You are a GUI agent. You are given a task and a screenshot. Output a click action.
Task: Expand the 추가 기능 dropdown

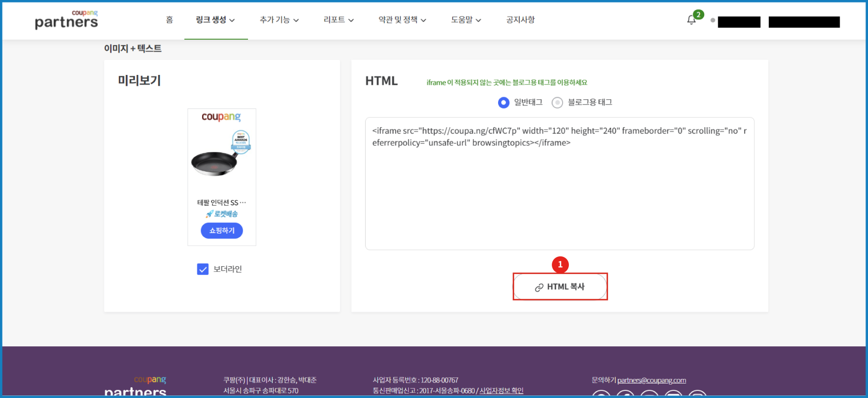[279, 20]
